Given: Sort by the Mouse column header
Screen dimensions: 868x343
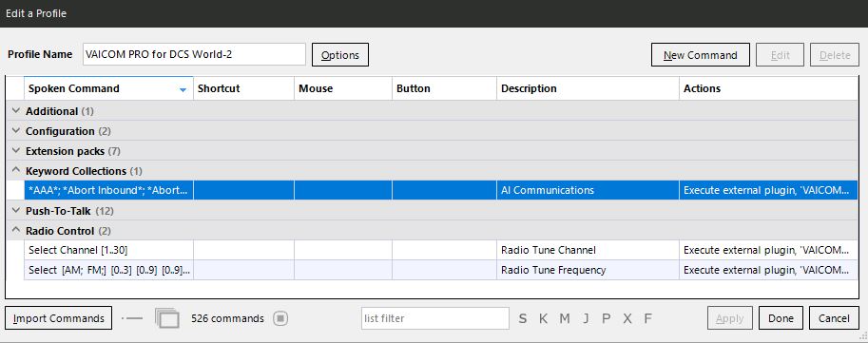Looking at the screenshot, I should pos(343,88).
